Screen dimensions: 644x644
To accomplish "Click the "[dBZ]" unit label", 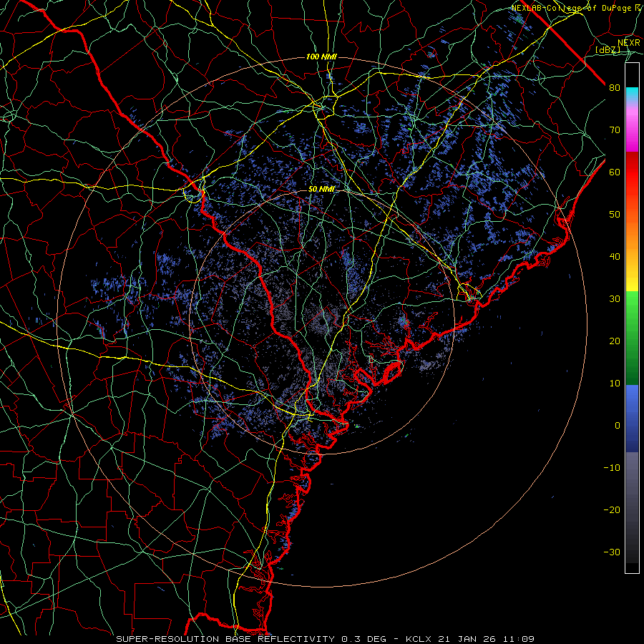I will [608, 50].
